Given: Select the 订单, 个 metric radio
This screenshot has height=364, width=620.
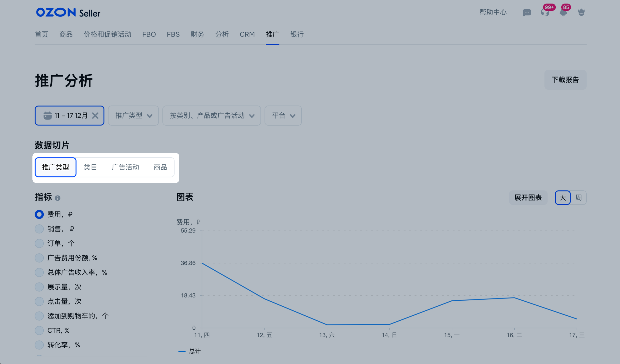Looking at the screenshot, I should tap(39, 243).
